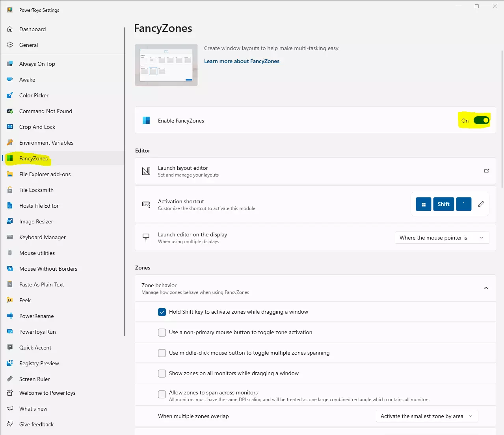This screenshot has height=435, width=504.
Task: Click the edit pencil for activation shortcut
Action: (481, 204)
